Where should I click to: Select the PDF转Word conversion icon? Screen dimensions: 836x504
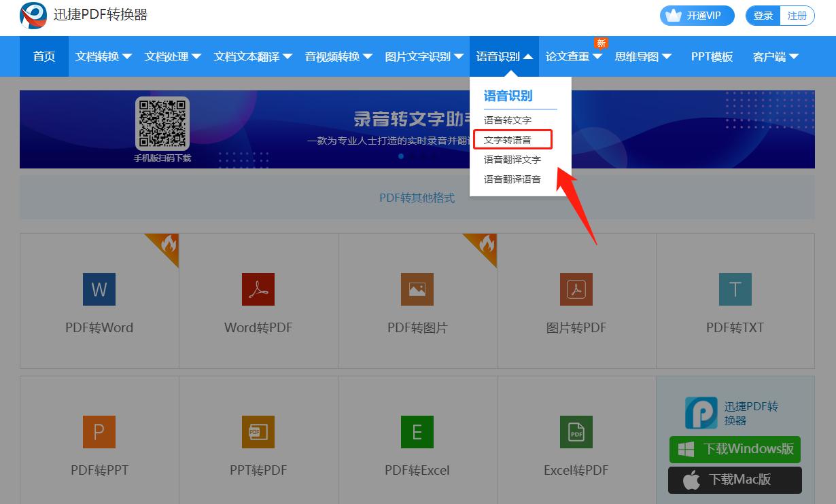99,289
